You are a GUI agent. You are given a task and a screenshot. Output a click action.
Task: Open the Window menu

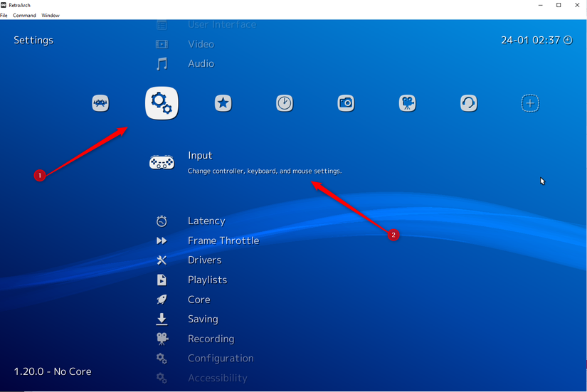pyautogui.click(x=51, y=16)
